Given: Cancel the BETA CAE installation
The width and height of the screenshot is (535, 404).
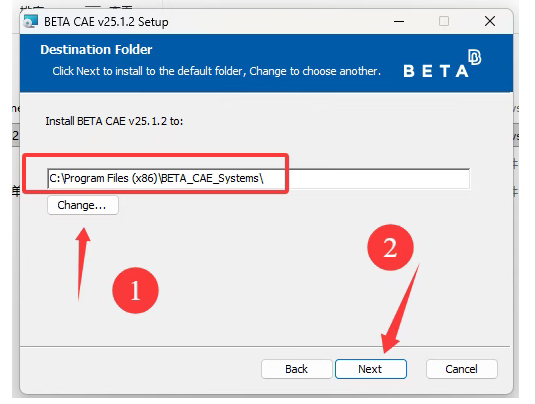Looking at the screenshot, I should coord(462,369).
